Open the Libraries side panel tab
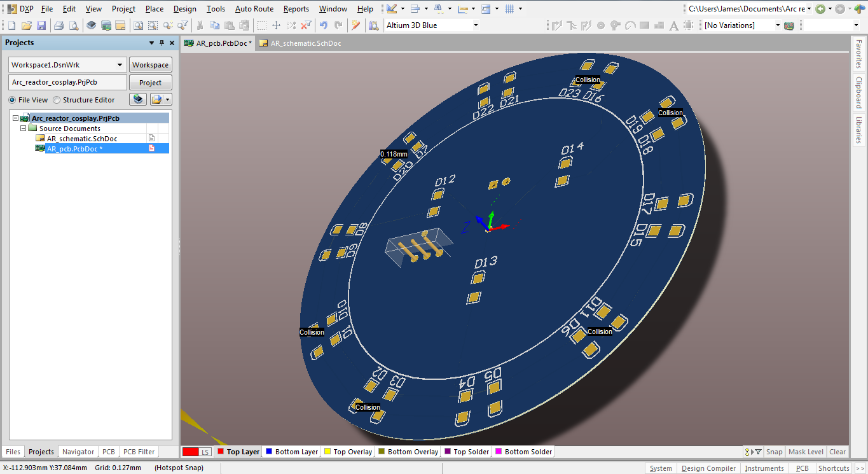Viewport: 868px width, 474px height. 859,130
